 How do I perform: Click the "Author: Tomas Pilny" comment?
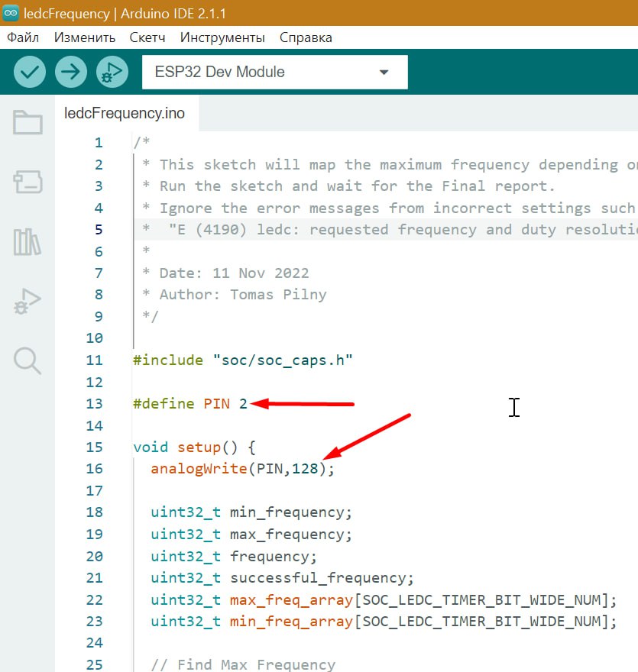click(243, 295)
